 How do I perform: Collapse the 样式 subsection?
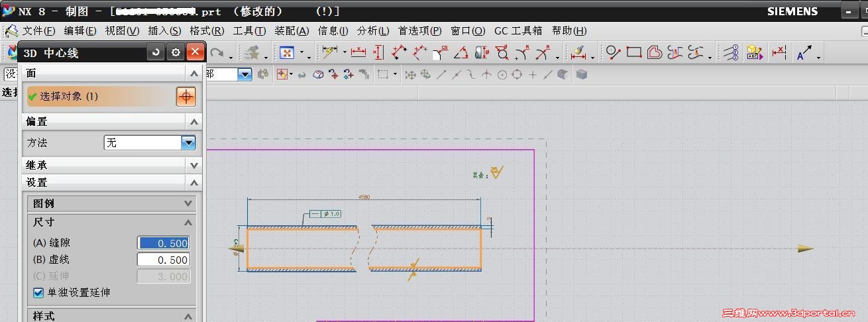(188, 316)
